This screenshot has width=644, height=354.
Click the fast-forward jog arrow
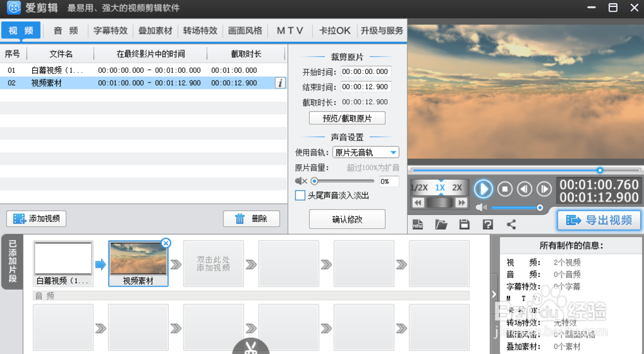461,203
